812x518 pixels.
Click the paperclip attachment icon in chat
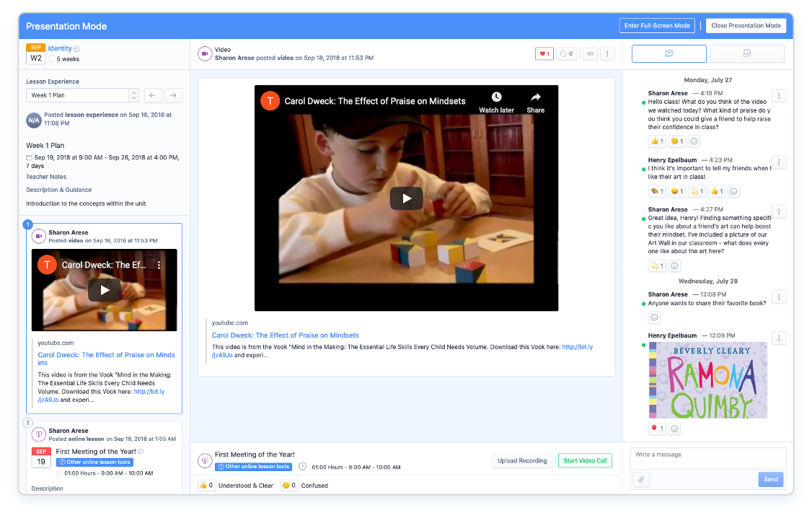point(640,479)
